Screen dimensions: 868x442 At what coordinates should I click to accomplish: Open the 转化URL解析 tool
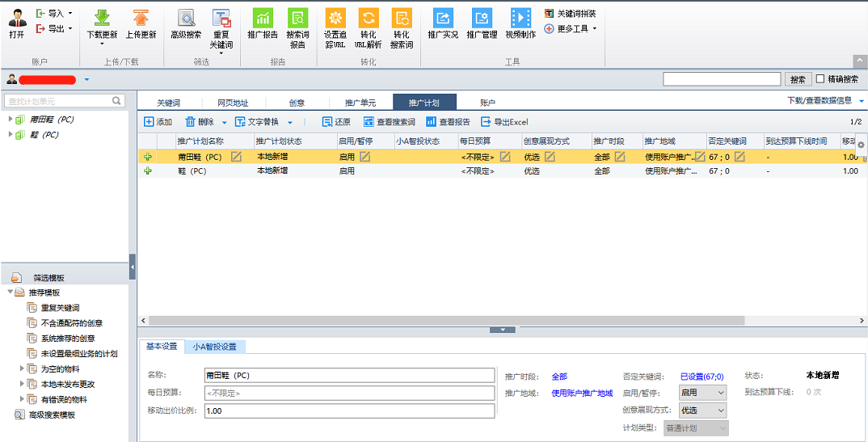369,19
